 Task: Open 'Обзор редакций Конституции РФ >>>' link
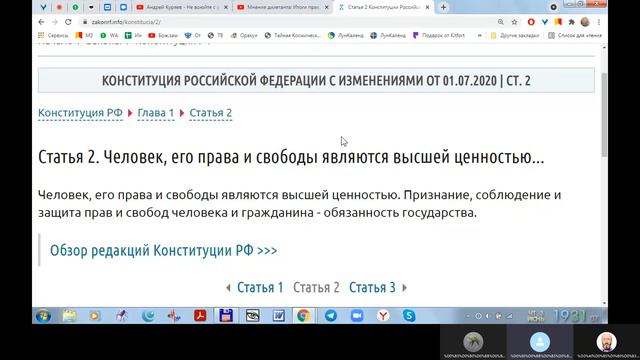click(x=163, y=250)
